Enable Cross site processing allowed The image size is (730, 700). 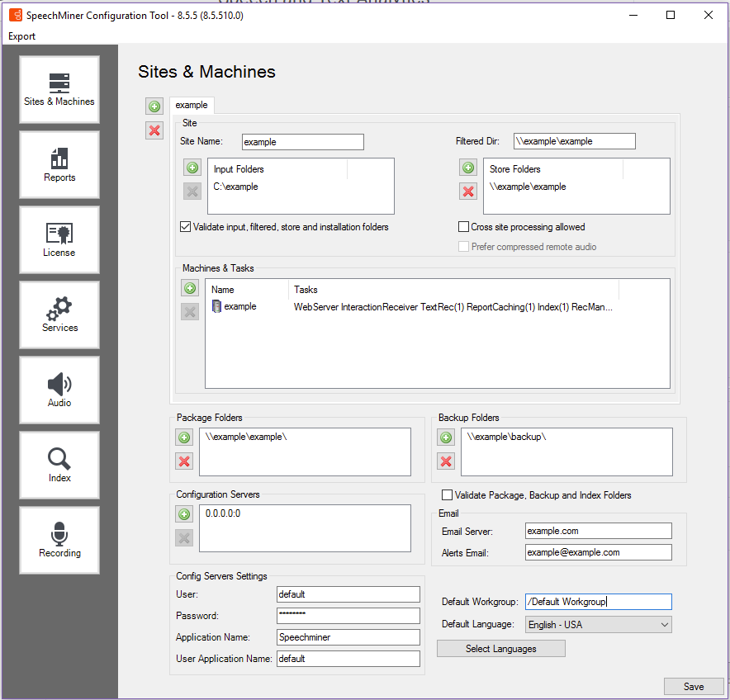[x=464, y=227]
